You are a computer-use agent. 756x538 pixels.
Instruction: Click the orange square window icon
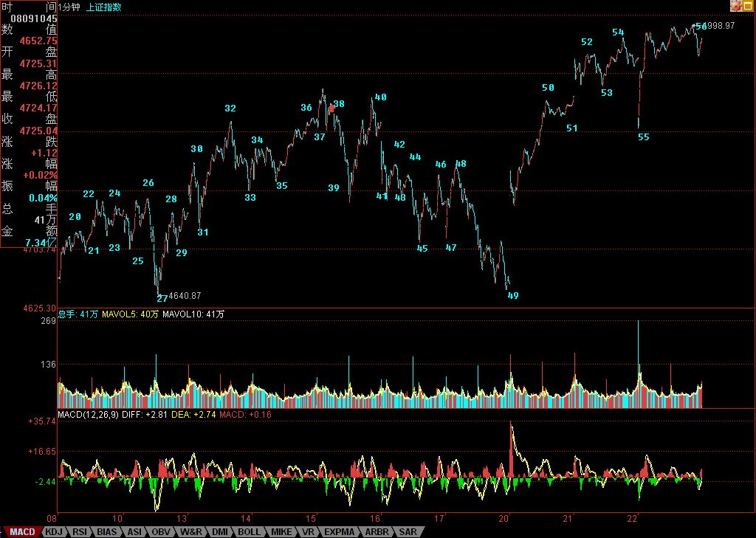pos(748,6)
